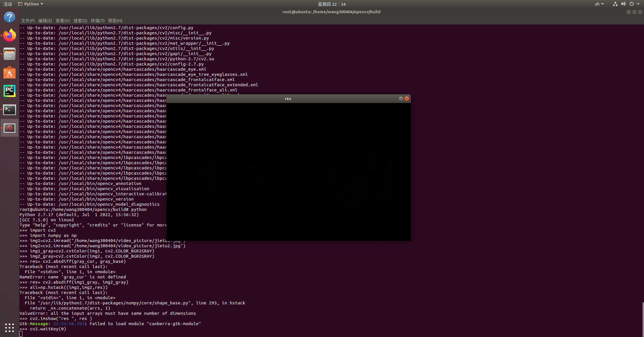
Task: Expand the power system menu arrow
Action: click(638, 4)
